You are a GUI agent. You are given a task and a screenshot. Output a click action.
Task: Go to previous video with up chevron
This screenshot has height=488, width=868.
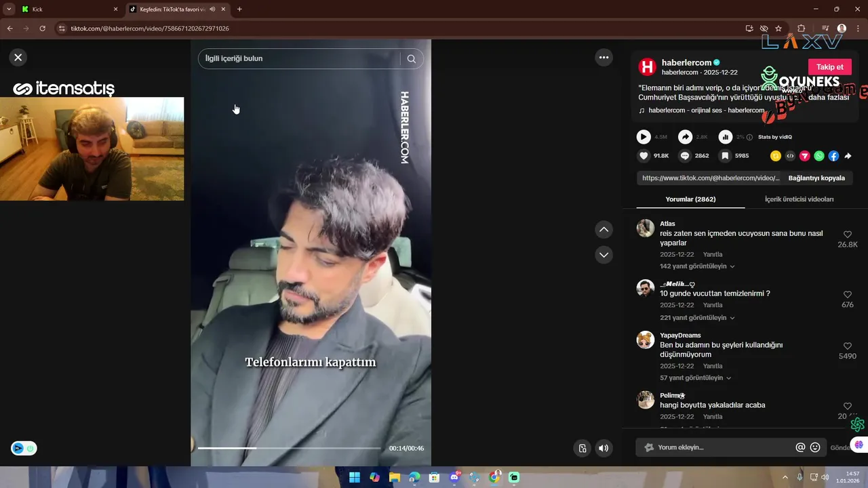(604, 230)
